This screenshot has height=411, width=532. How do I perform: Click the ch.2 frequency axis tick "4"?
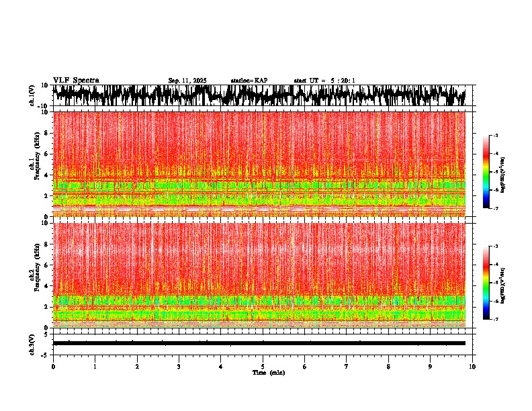pos(46,286)
